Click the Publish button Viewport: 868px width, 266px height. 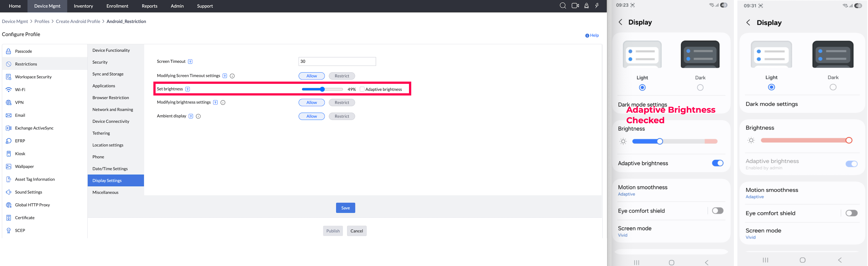[333, 231]
